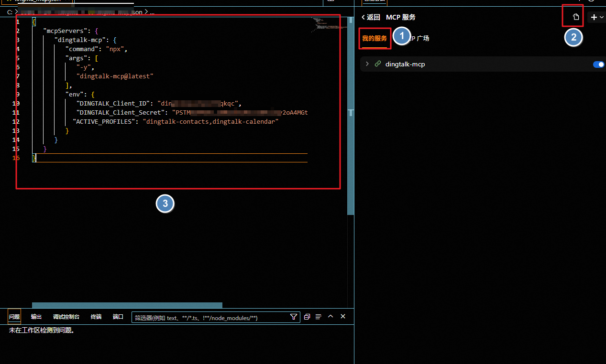Click the "ACTIVE_PROFILES" key
Screen dimensions: 606x364
pyautogui.click(x=104, y=122)
